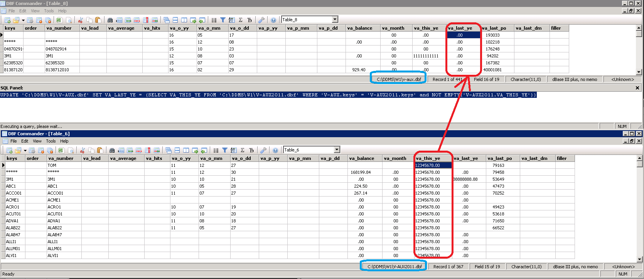The height and width of the screenshot is (279, 644).
Task: Select TOM cell in Table_6 va_number column
Action: click(x=64, y=165)
